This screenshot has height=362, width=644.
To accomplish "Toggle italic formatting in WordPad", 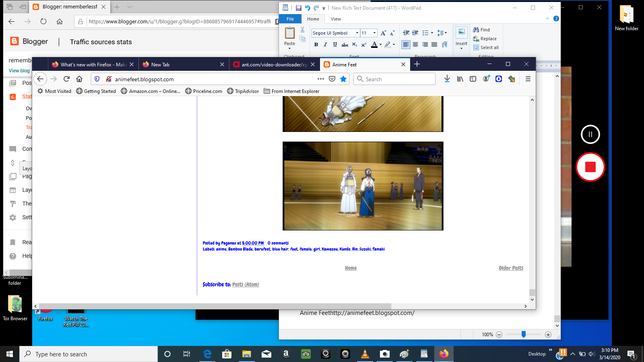I will coord(325,45).
